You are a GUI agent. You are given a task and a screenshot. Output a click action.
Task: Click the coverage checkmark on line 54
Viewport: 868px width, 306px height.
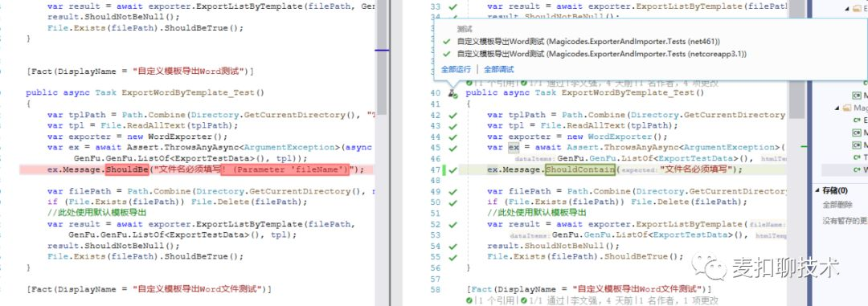point(452,246)
